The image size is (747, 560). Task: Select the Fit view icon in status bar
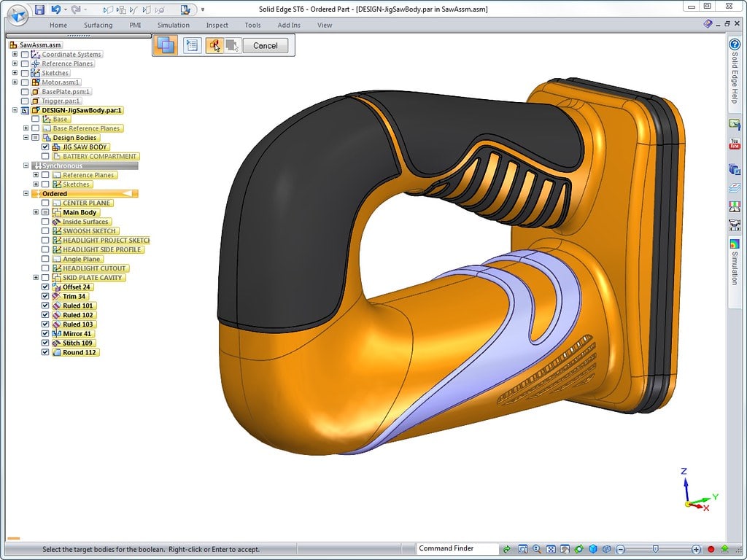(x=551, y=548)
